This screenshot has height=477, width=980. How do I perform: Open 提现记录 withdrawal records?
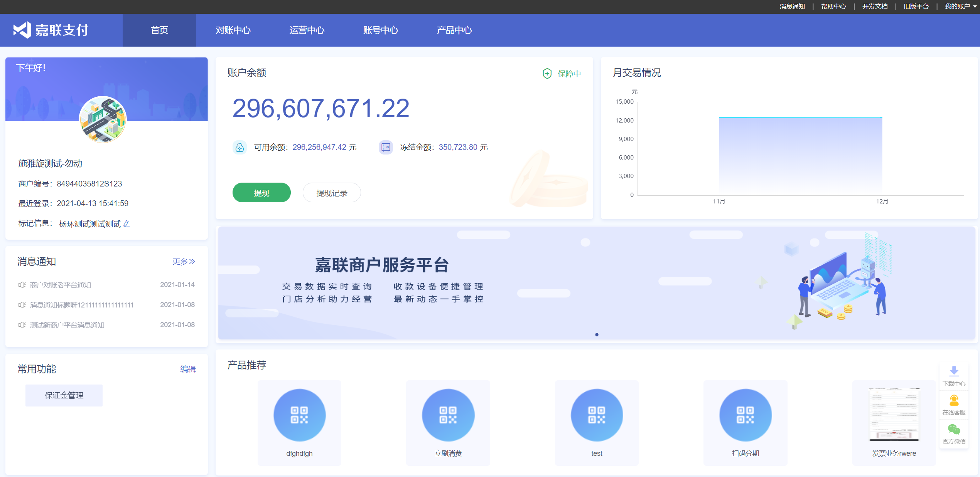click(332, 192)
